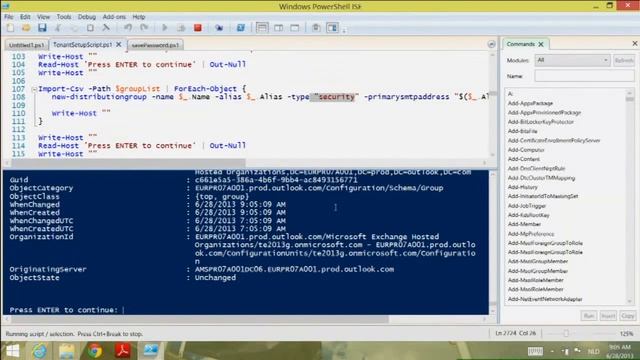Close the TenantSetupScript.ps1 tab
The image size is (640, 360).
click(119, 44)
